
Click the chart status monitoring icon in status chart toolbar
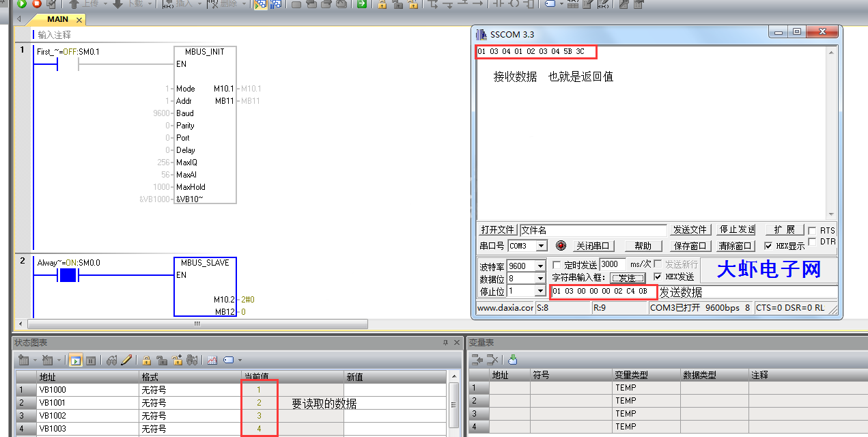[75, 360]
